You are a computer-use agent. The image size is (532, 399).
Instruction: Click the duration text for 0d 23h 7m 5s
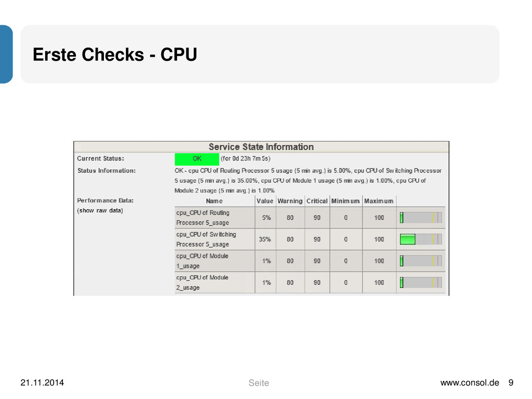245,158
